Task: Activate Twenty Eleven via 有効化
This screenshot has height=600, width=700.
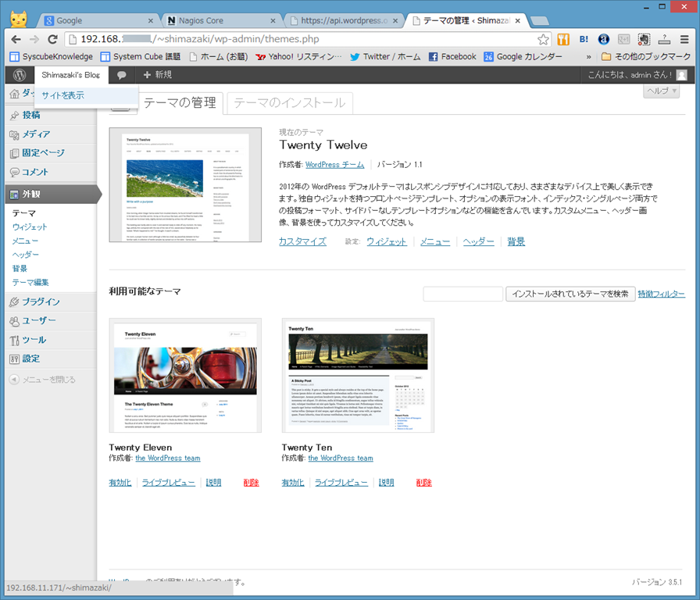Action: [x=120, y=483]
